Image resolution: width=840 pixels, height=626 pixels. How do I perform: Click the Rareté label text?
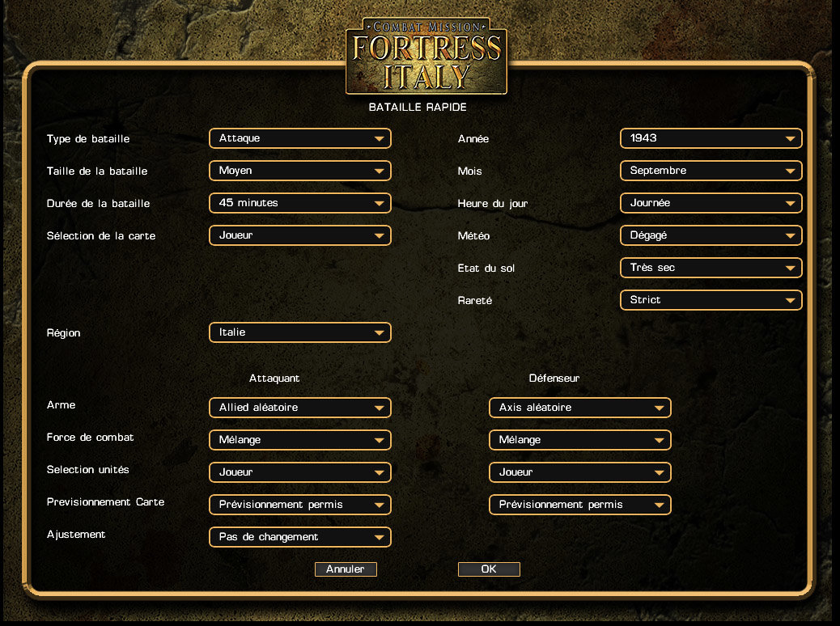coord(475,300)
